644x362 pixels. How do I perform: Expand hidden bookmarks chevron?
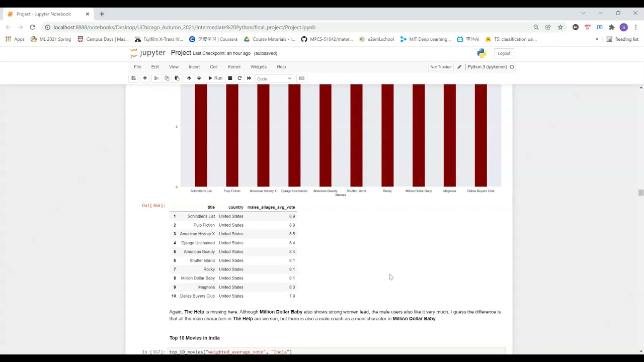click(x=597, y=39)
